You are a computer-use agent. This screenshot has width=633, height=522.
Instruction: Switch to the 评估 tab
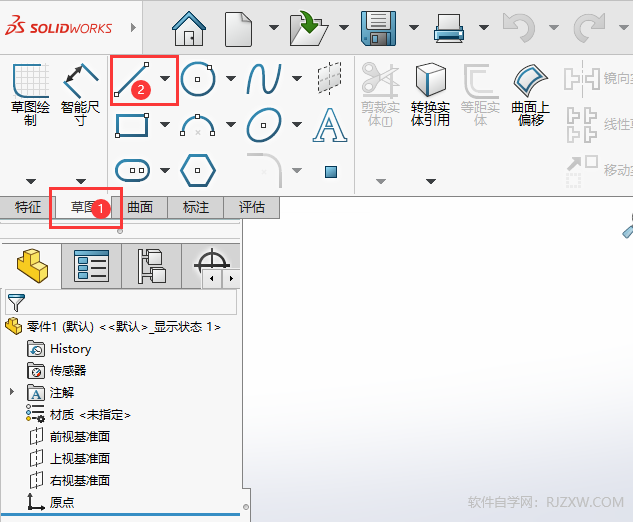point(251,208)
